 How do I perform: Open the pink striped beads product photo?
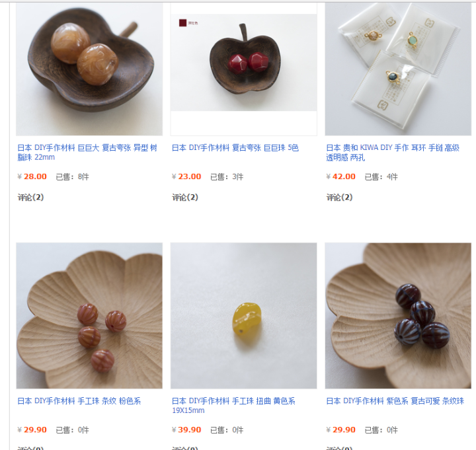89,316
